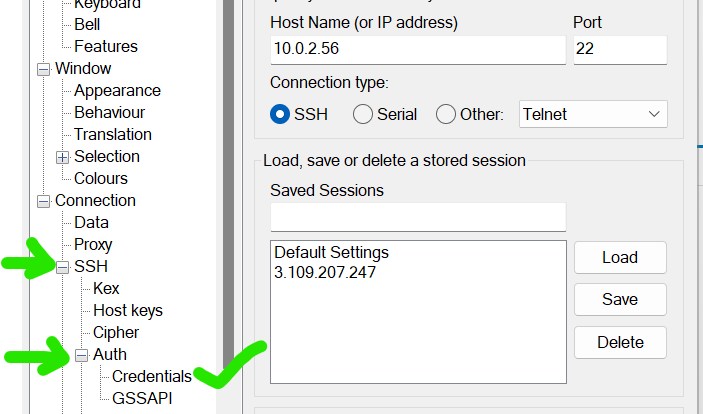Viewport: 703px width, 414px height.
Task: Open the Credentials settings page
Action: tap(152, 376)
